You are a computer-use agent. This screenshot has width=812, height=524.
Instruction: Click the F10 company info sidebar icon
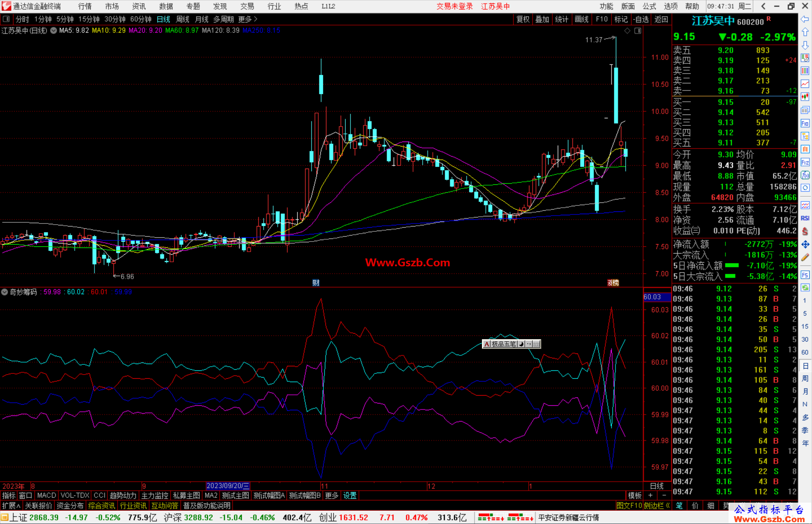tap(805, 124)
